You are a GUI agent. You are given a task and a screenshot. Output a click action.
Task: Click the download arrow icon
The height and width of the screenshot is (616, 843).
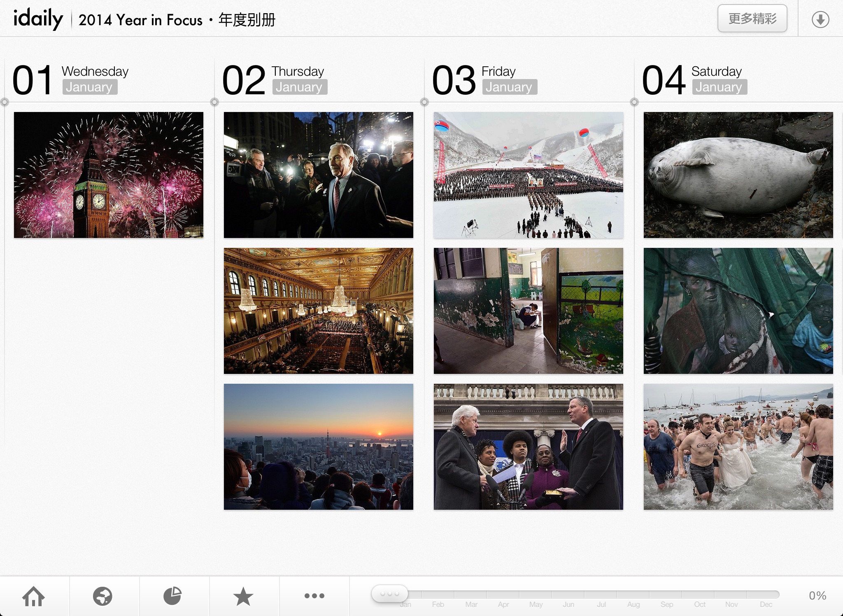[820, 19]
